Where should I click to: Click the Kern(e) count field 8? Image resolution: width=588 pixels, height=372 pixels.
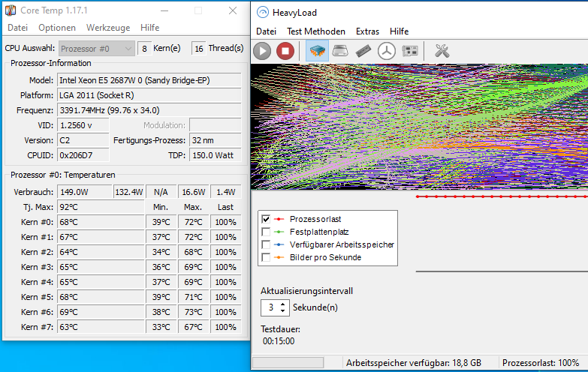[x=144, y=49]
